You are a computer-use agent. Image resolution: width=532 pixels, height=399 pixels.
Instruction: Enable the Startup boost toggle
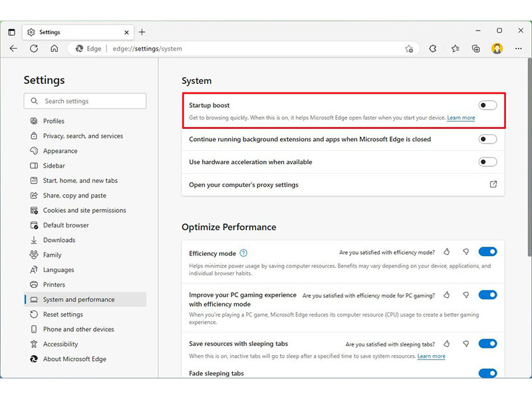click(x=487, y=105)
